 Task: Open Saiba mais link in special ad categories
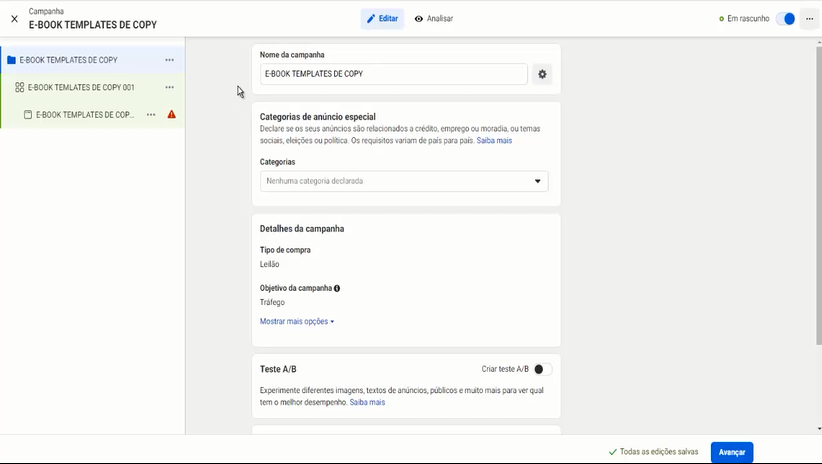click(494, 141)
